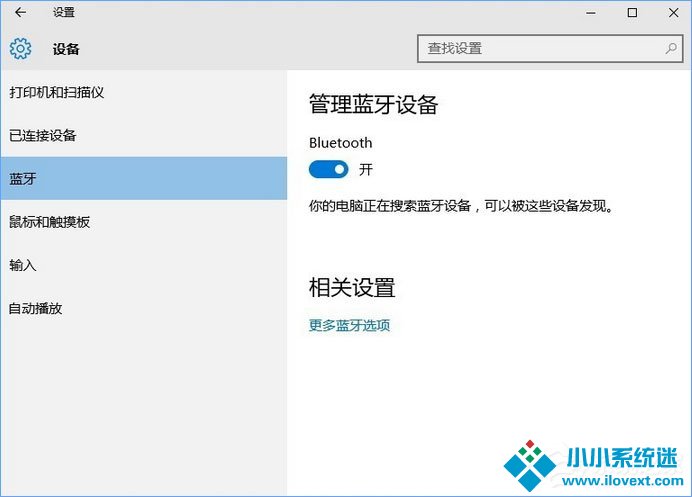Select 已连接设备 in sidebar
The width and height of the screenshot is (692, 497).
tap(144, 136)
